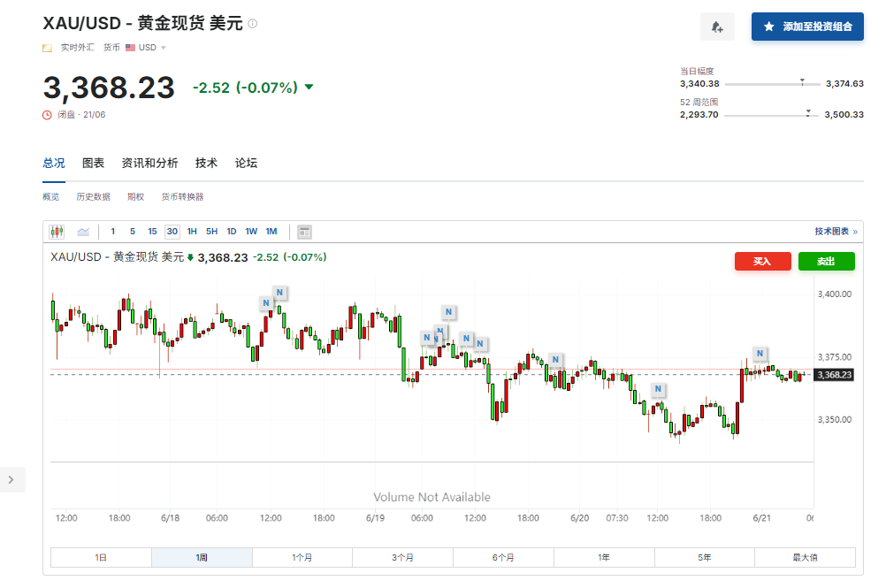Click an N news marker on the chart

click(x=279, y=292)
